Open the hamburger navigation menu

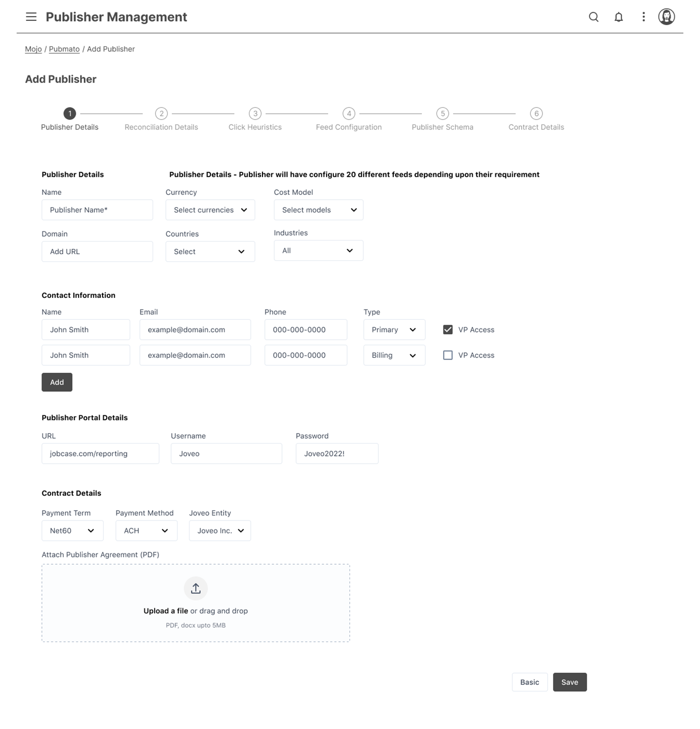coord(31,17)
